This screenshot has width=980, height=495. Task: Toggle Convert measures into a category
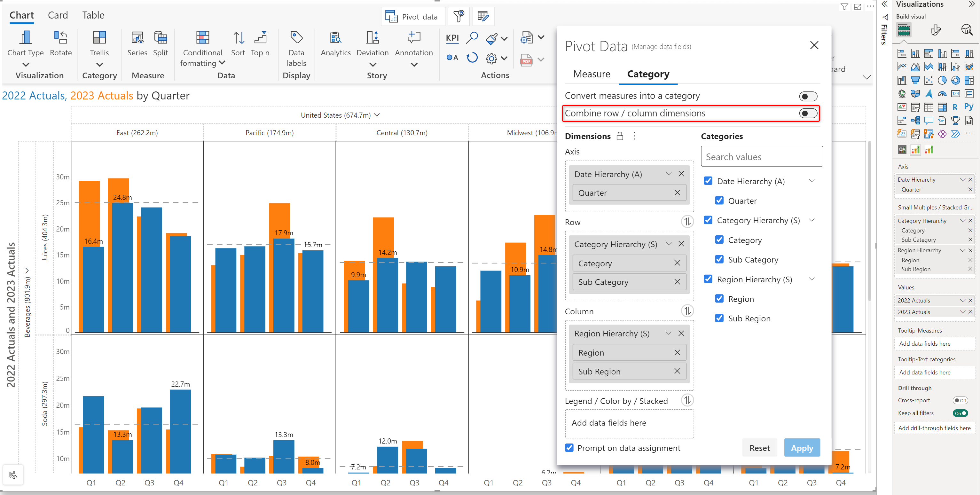pyautogui.click(x=808, y=96)
